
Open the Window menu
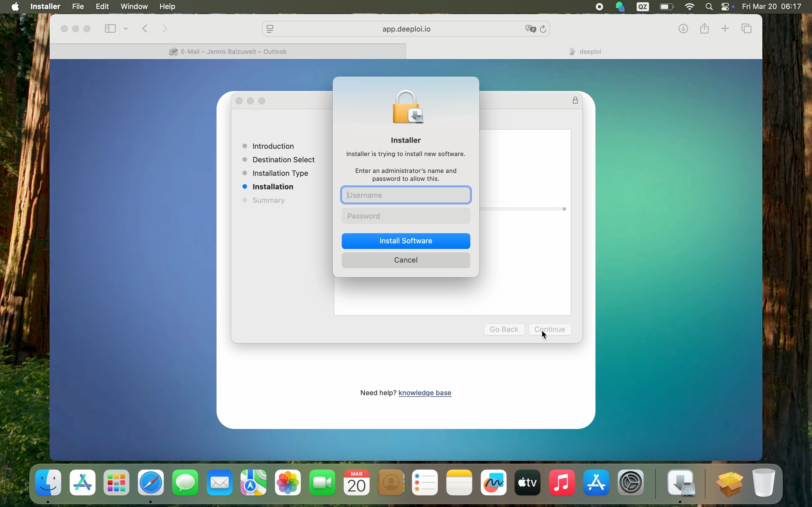pos(134,6)
